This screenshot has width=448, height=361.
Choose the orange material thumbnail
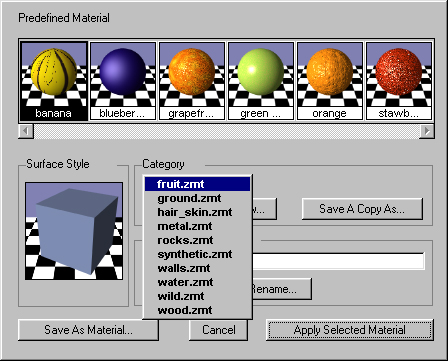click(x=330, y=81)
